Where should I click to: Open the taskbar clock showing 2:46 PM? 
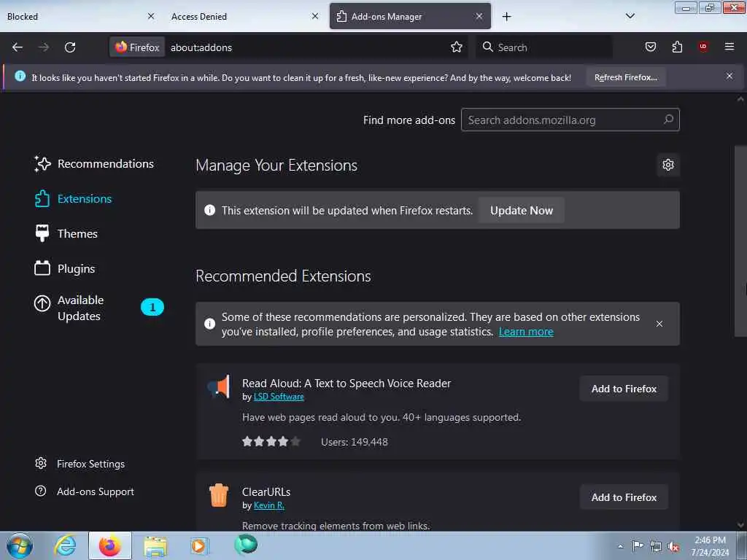coord(710,546)
